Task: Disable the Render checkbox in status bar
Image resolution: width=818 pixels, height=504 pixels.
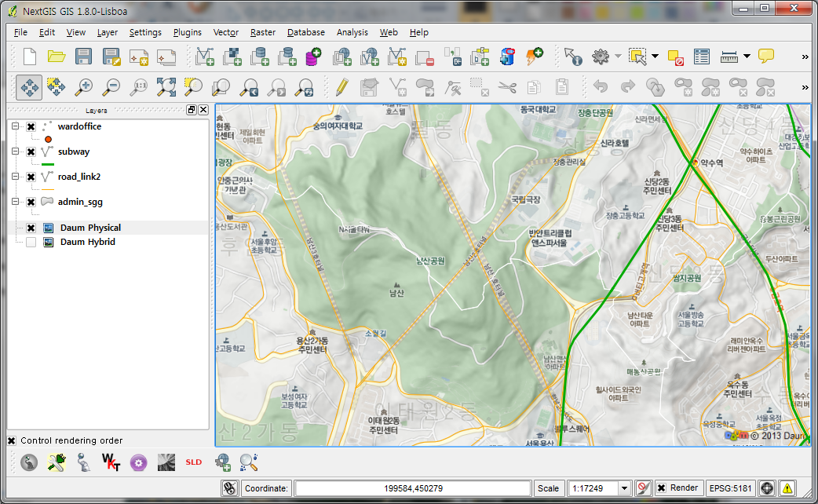Action: click(x=663, y=488)
